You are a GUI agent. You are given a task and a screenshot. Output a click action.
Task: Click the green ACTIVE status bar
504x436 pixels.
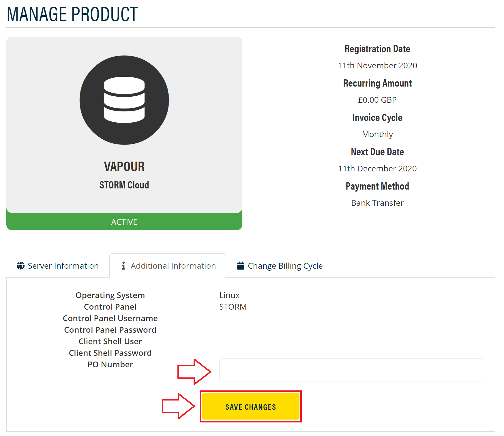pos(124,222)
